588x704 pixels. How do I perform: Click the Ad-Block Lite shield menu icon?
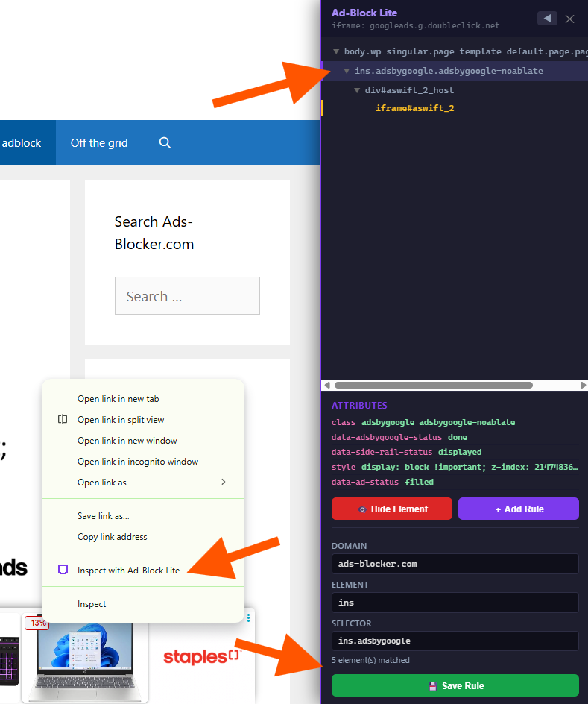[x=63, y=571]
